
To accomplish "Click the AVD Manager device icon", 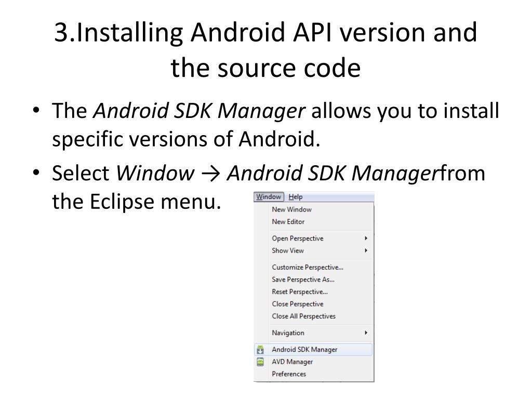I will [260, 362].
